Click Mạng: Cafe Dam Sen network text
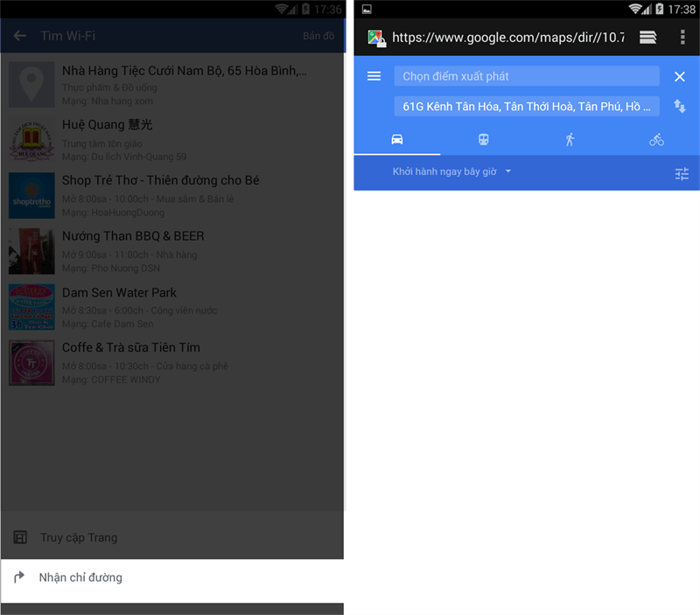The image size is (700, 615). tap(108, 324)
